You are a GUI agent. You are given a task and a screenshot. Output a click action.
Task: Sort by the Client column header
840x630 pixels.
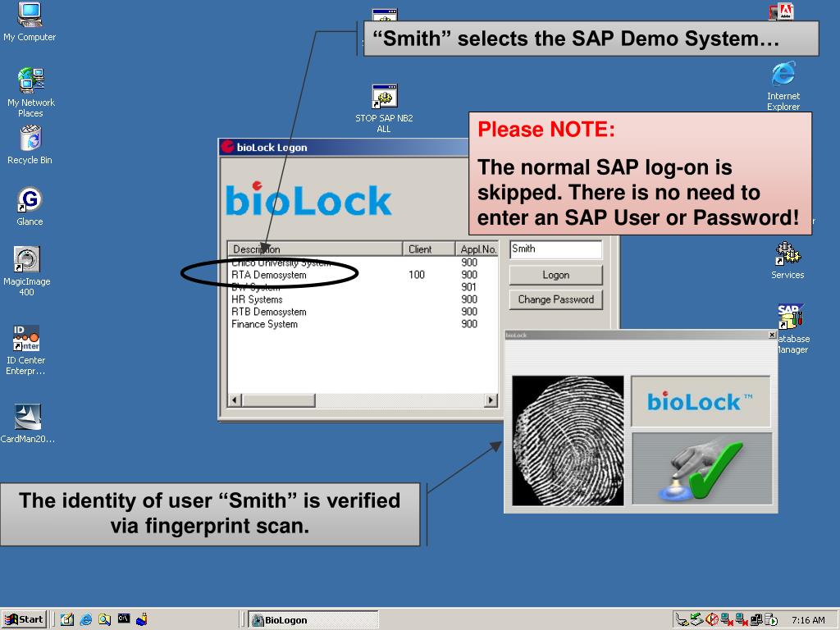click(428, 249)
